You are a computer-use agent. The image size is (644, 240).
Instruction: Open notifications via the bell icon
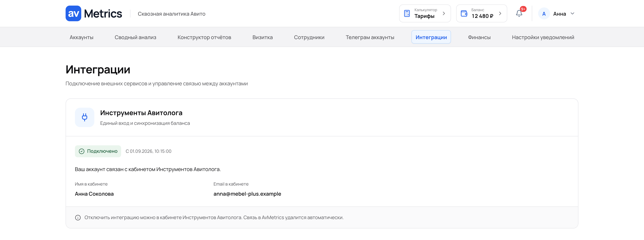(519, 14)
